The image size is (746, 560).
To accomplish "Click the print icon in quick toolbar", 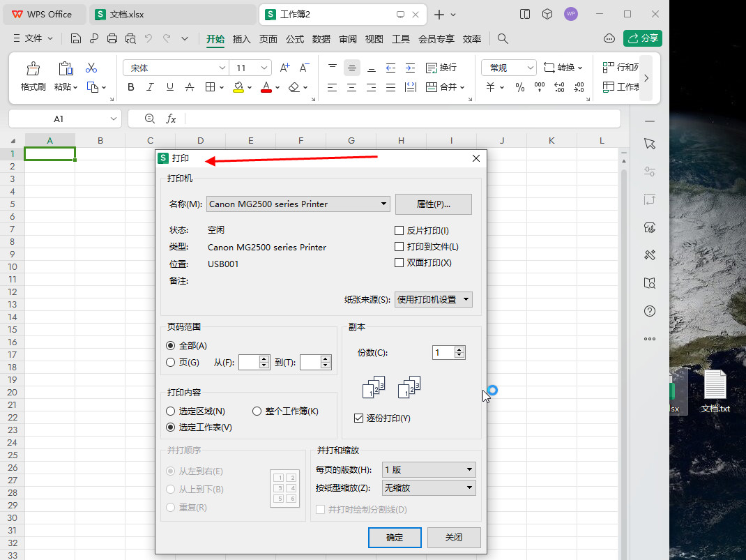I will pyautogui.click(x=112, y=38).
